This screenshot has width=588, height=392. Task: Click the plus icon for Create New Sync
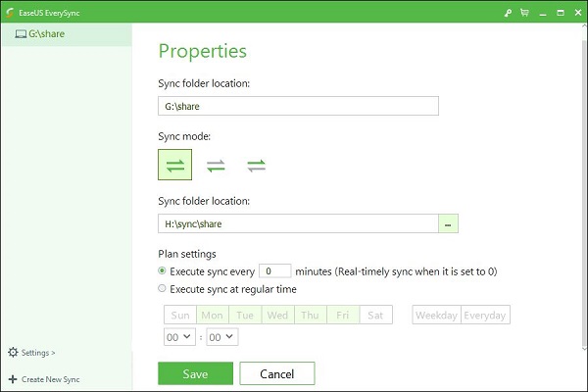coord(13,379)
